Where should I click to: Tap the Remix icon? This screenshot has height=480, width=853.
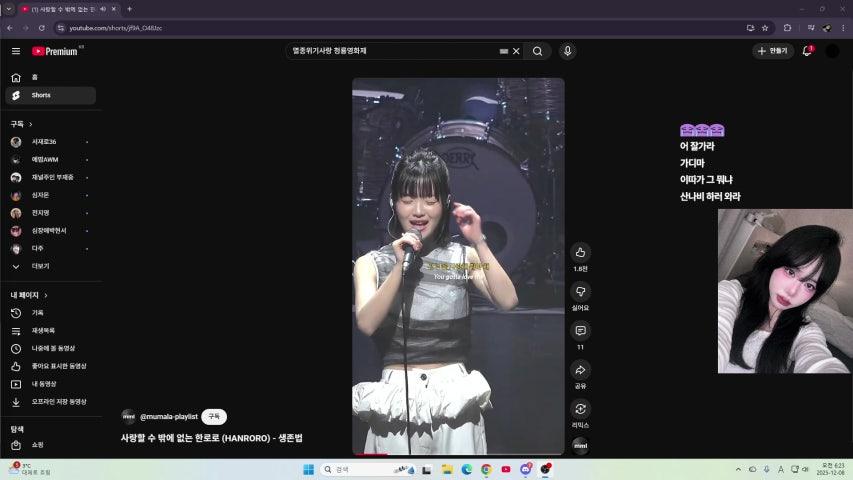[580, 409]
